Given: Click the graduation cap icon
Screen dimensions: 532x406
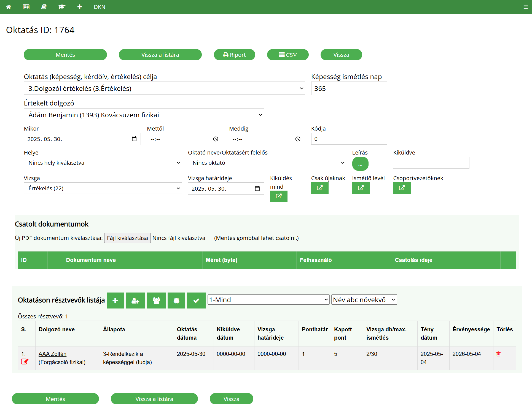Looking at the screenshot, I should click(x=62, y=7).
